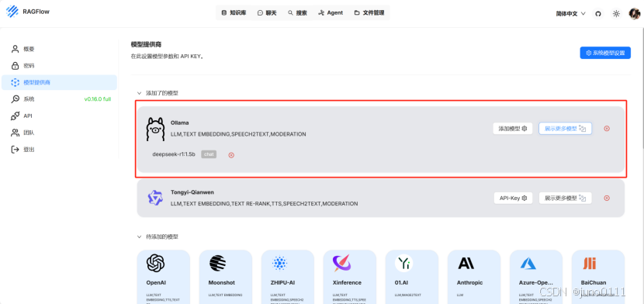Image resolution: width=644 pixels, height=304 pixels.
Task: Open the 知识库 tab
Action: (234, 12)
